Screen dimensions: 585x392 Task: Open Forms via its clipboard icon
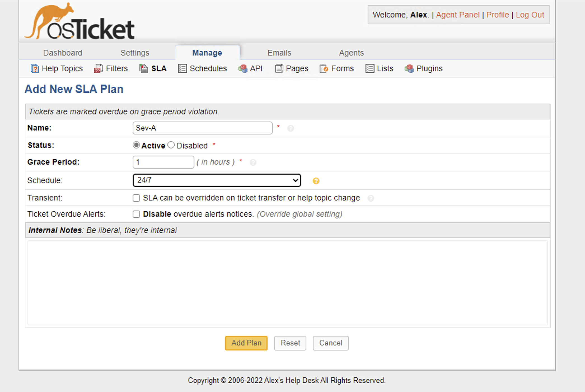(x=324, y=68)
